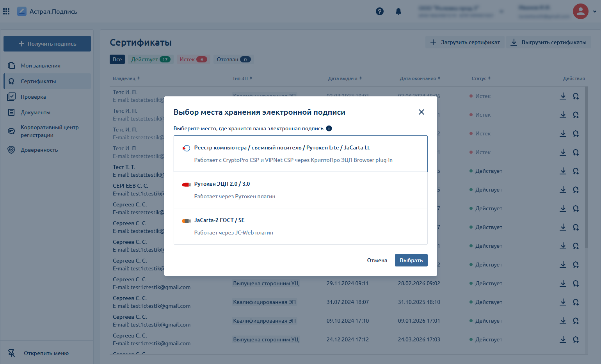Image resolution: width=601 pixels, height=364 pixels.
Task: Open Сертификаты sidebar section
Action: [47, 81]
